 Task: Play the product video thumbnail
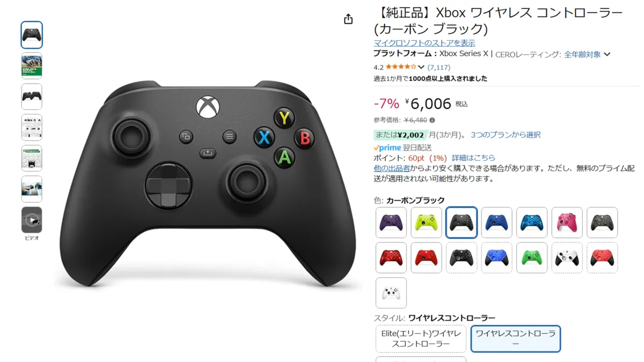[x=32, y=220]
